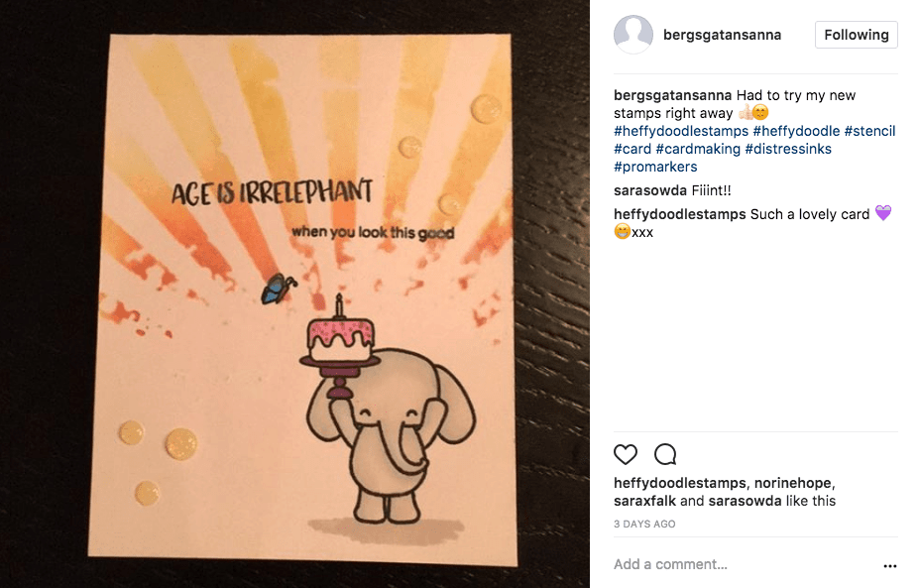
Task: Click the 3 DAYS AGO timestamp
Action: (x=644, y=525)
